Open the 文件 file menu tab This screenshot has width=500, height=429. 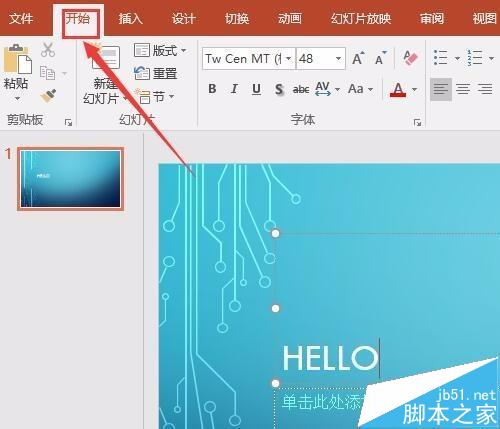coord(21,18)
